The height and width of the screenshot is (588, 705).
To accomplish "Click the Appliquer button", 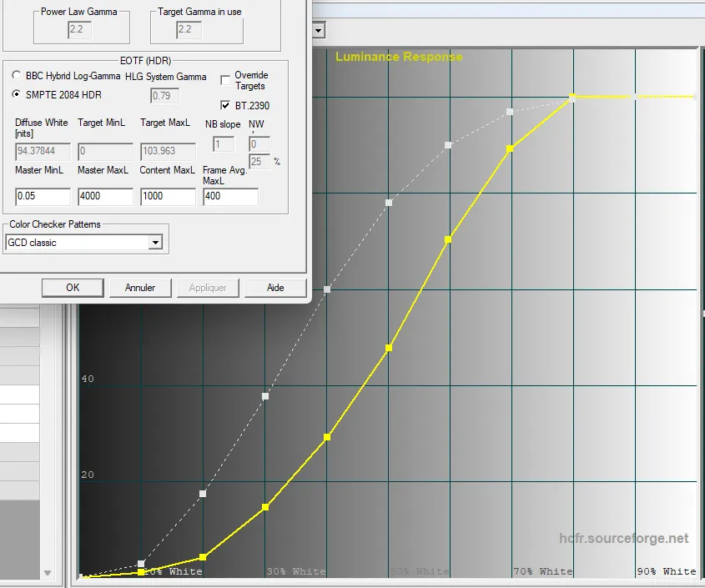I will tap(208, 288).
